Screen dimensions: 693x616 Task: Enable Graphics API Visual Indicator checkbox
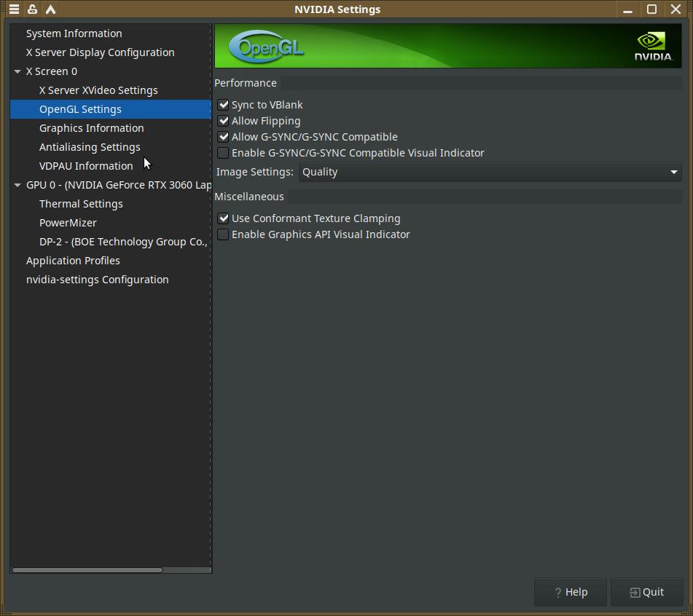[x=223, y=234]
